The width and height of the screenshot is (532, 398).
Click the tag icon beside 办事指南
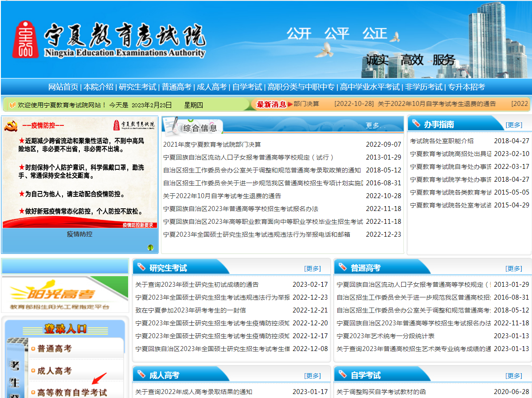point(416,124)
